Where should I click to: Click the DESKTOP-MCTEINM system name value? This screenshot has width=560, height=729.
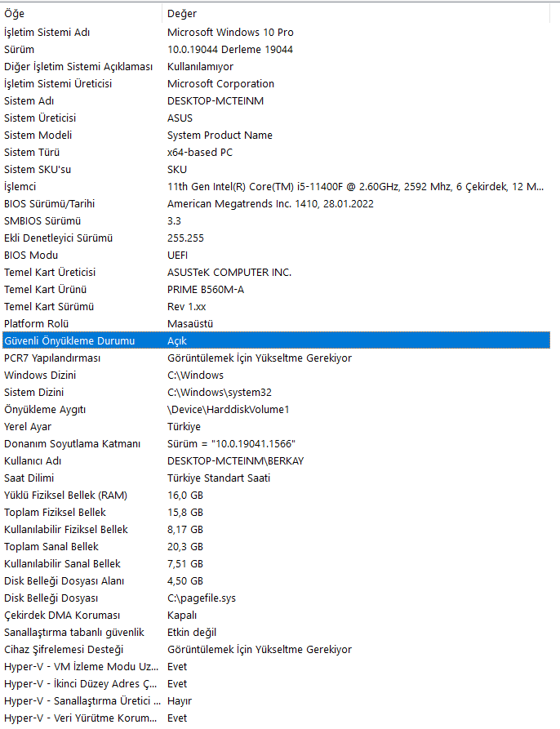[x=216, y=101]
